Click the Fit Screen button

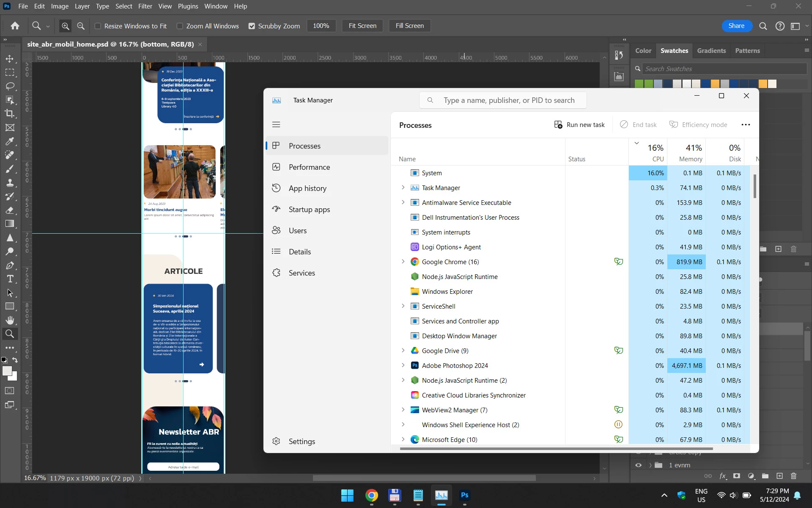pyautogui.click(x=362, y=26)
